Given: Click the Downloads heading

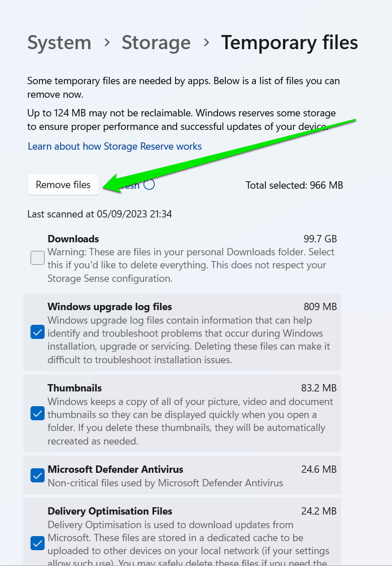Looking at the screenshot, I should tap(73, 239).
